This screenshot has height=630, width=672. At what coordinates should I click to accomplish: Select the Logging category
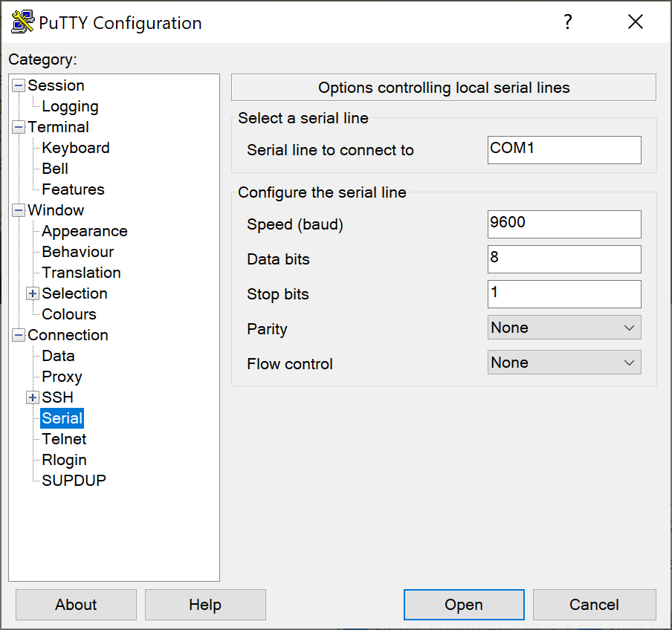[70, 106]
